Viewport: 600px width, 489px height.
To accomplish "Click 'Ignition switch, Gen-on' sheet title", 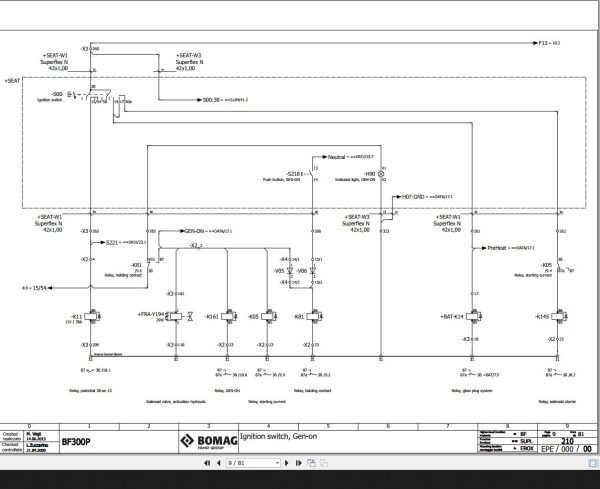I will tap(278, 436).
